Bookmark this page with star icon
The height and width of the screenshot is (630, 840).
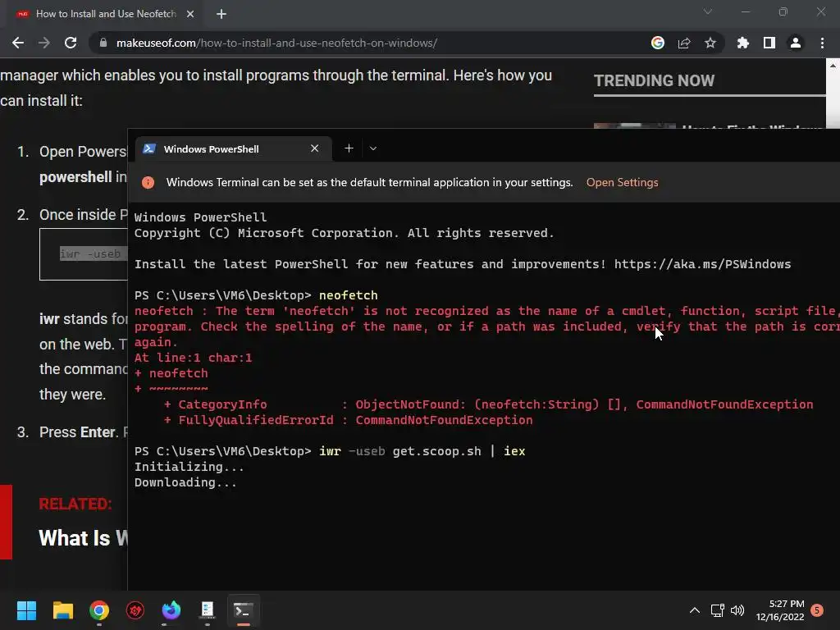[710, 43]
